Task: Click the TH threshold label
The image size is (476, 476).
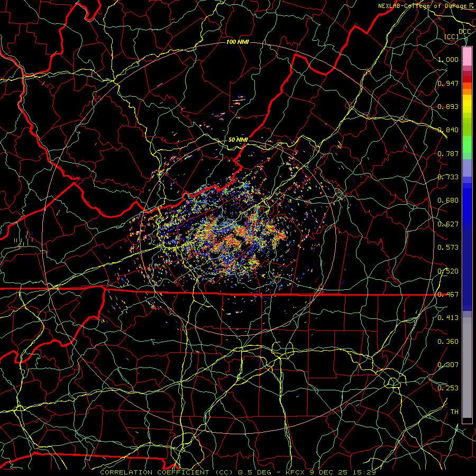Action: pyautogui.click(x=454, y=412)
